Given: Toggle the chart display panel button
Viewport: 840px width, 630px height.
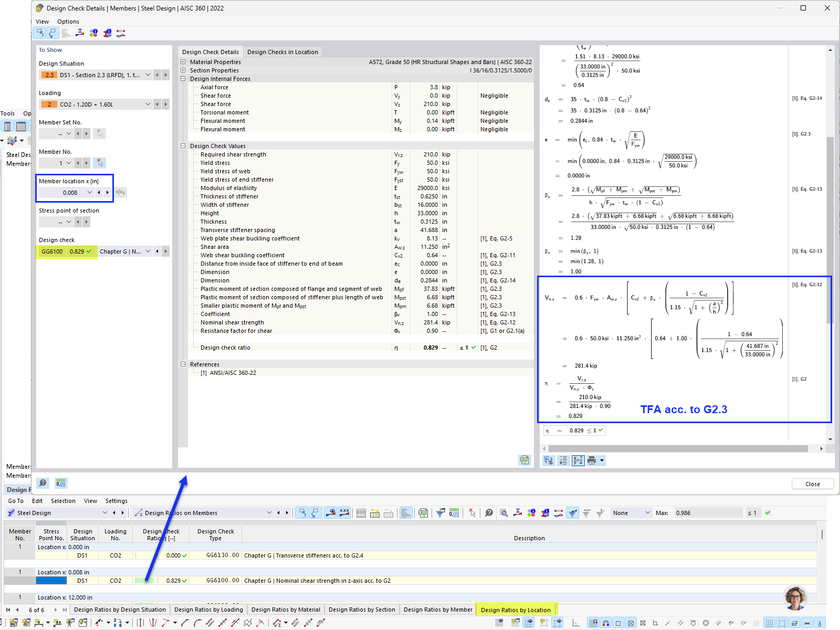Looking at the screenshot, I should coord(405,512).
